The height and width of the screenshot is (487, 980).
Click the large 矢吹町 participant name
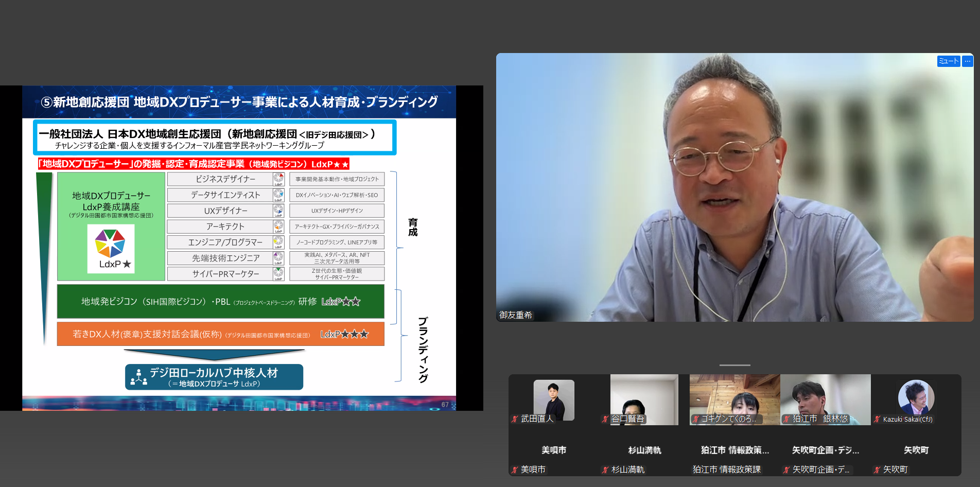[x=916, y=450]
